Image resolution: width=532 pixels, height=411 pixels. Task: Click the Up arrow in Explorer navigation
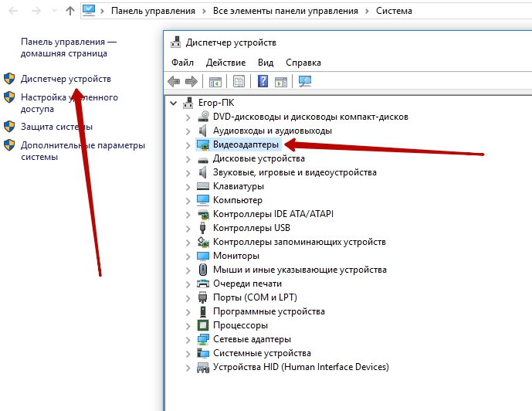pos(70,11)
